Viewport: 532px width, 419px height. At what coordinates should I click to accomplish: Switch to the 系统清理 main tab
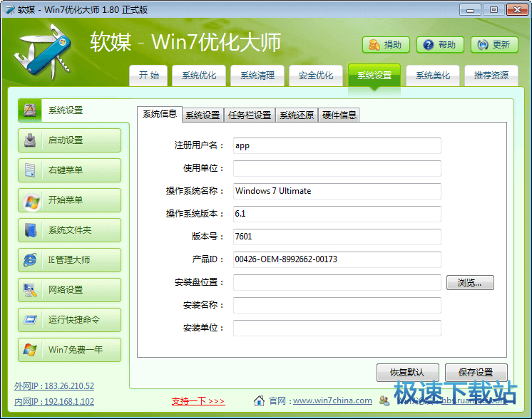tap(257, 76)
